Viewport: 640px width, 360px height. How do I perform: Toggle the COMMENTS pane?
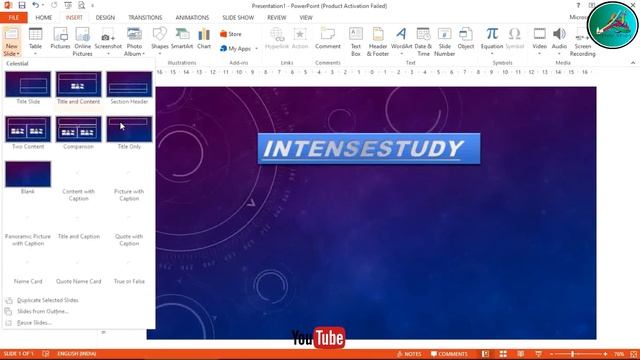449,354
